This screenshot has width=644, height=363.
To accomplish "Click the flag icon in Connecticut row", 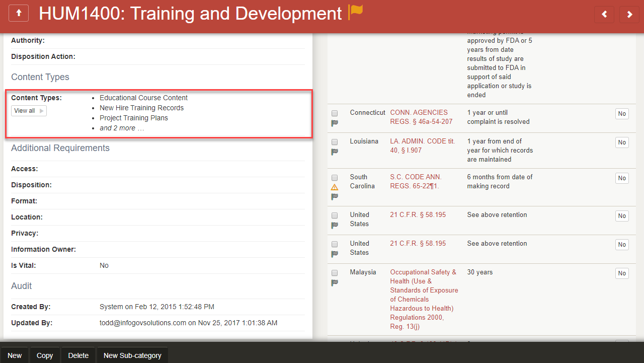I will [x=335, y=123].
